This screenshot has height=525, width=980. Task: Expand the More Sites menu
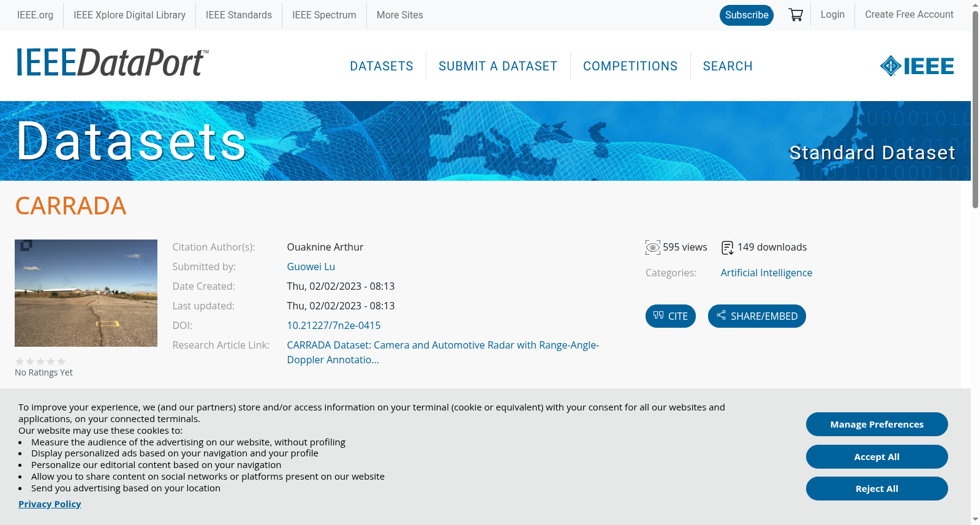tap(399, 15)
